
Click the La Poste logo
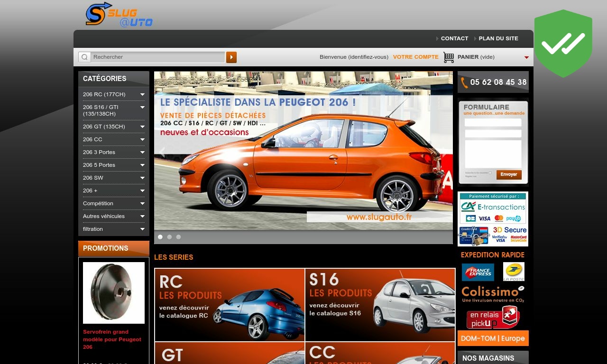point(514,272)
